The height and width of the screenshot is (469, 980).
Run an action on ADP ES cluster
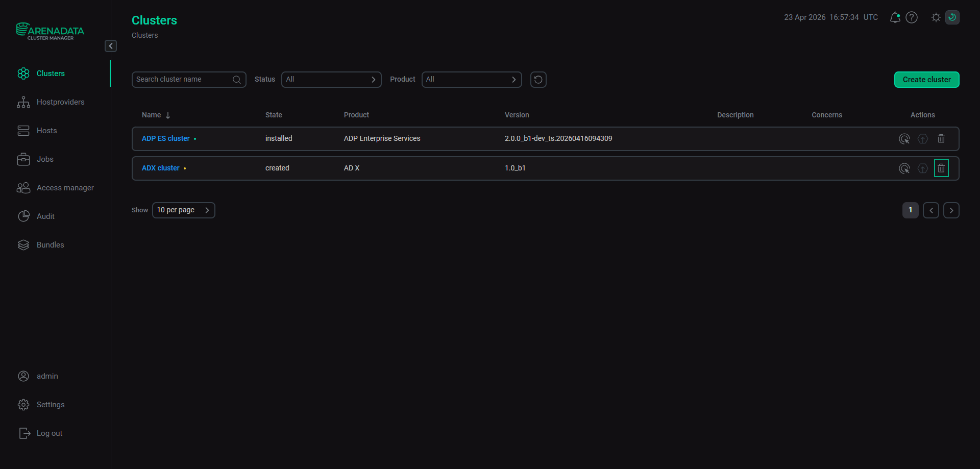[x=904, y=139]
